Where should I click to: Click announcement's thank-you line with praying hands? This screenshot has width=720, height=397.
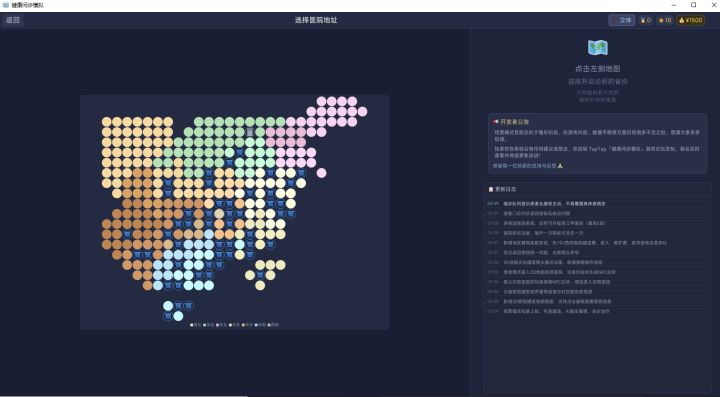click(x=528, y=166)
